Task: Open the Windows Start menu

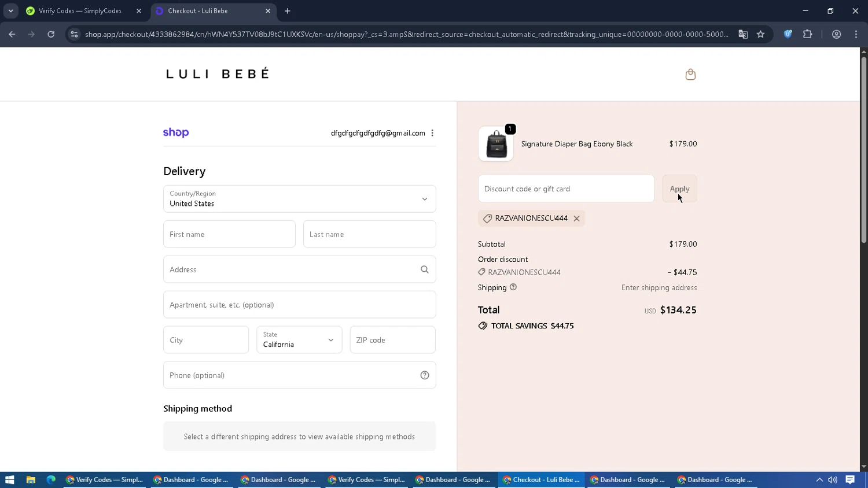Action: tap(9, 480)
